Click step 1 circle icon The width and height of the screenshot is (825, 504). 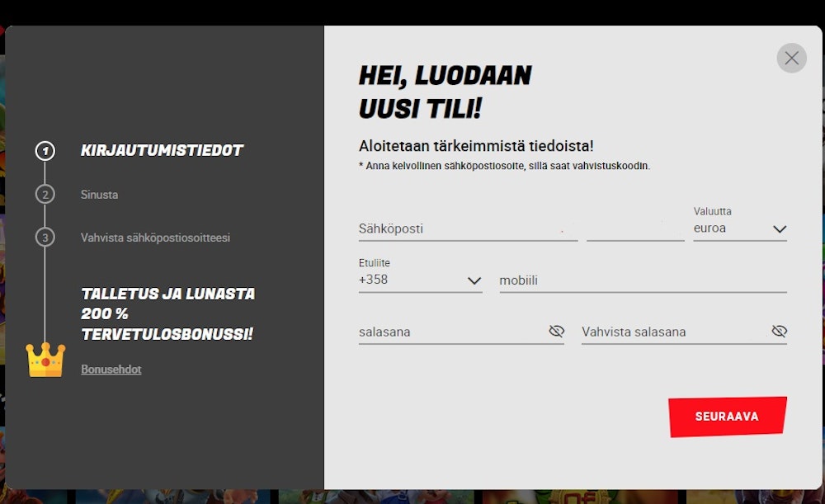pos(45,151)
